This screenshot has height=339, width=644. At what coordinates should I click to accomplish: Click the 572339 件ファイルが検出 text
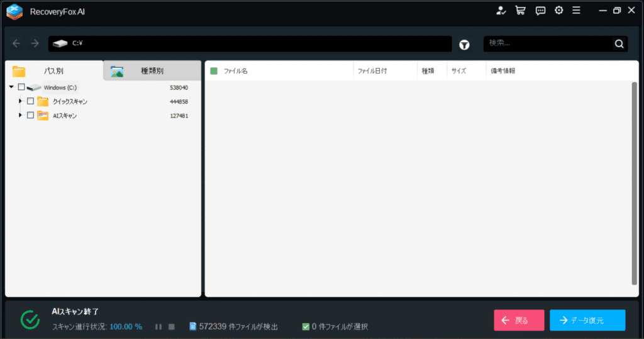238,326
